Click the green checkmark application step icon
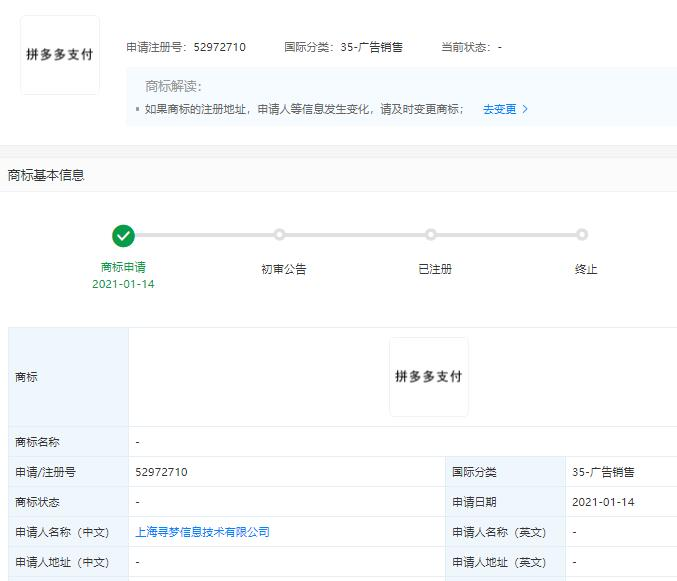Screen dimensions: 677x581 coord(123,236)
